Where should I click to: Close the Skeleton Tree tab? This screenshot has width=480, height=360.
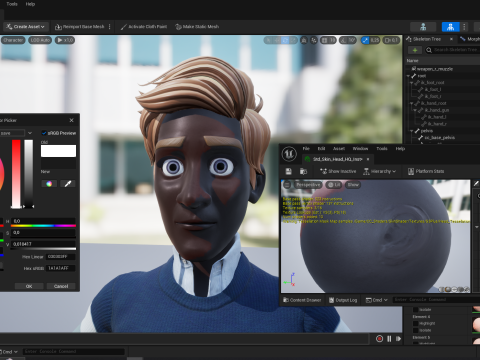tap(451, 39)
